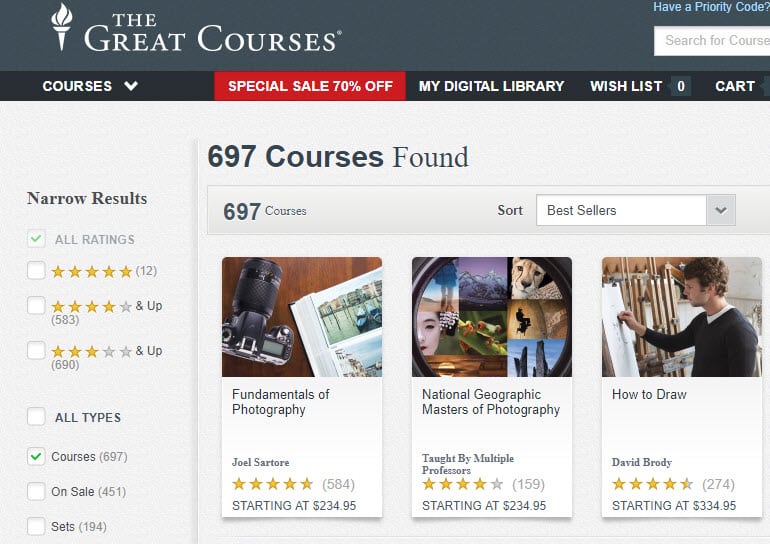Click the Great Courses torch logo
Viewport: 770px width, 544px height.
tap(62, 27)
